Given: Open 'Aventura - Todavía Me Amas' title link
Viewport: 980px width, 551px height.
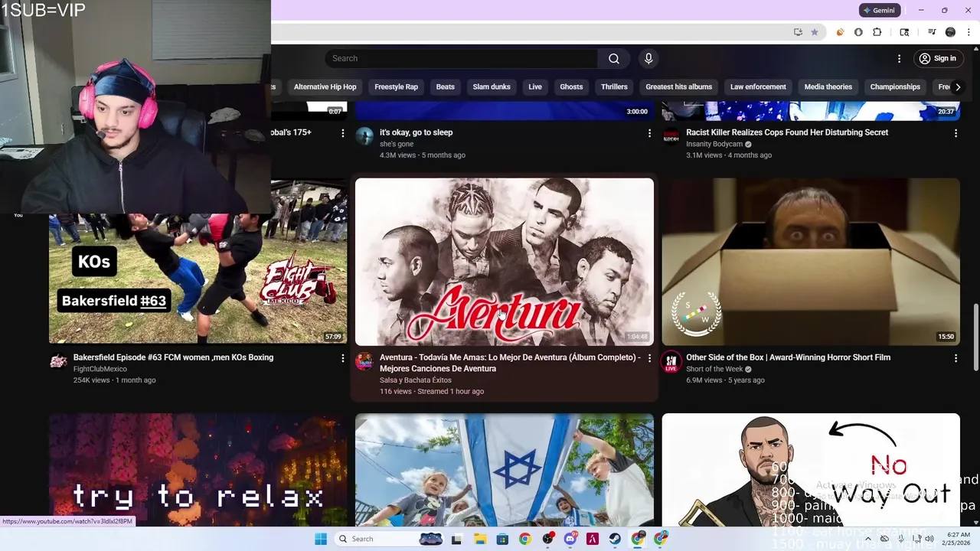Looking at the screenshot, I should 510,363.
